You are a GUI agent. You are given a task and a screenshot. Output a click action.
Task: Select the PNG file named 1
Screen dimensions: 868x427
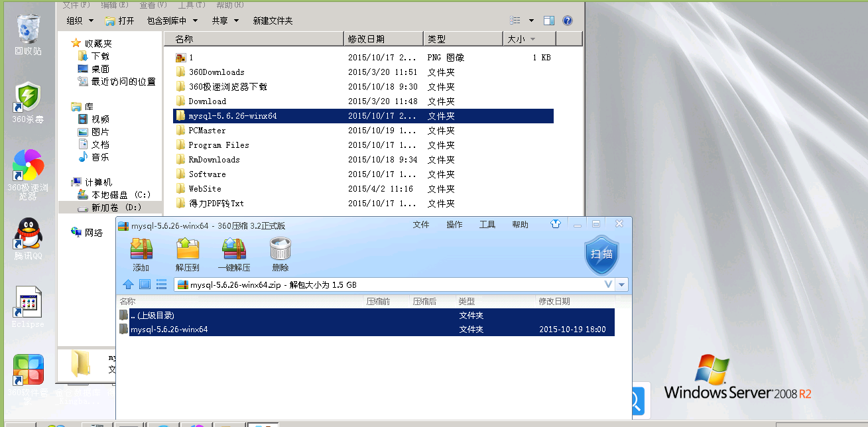[363, 58]
